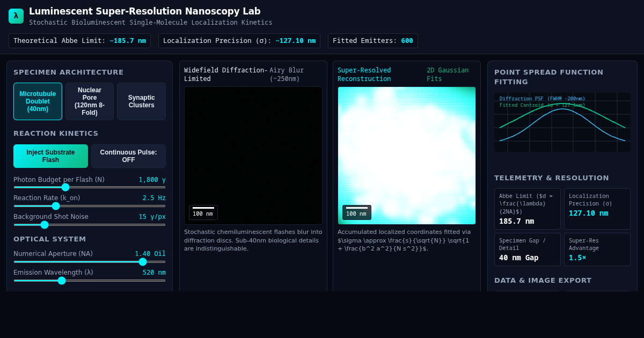
Task: Click the 'Luminescent Super-Resolution Nanoscopy Lab' title
Action: click(145, 11)
